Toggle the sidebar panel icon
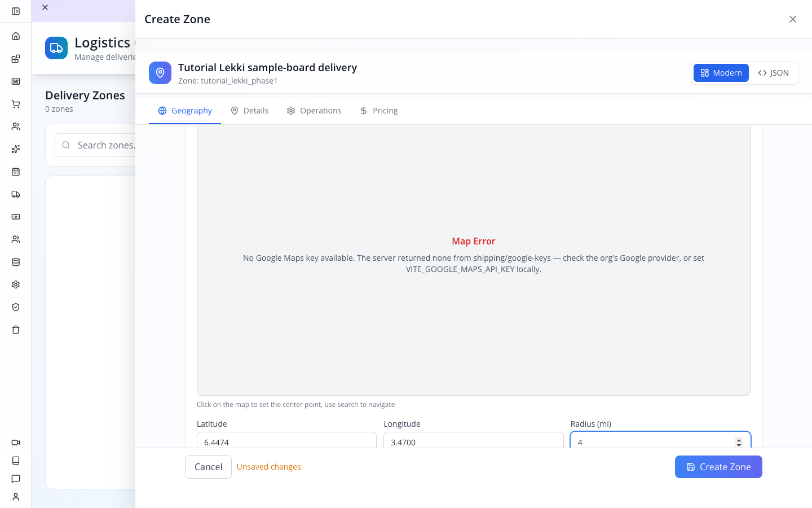The height and width of the screenshot is (508, 812). tap(16, 11)
